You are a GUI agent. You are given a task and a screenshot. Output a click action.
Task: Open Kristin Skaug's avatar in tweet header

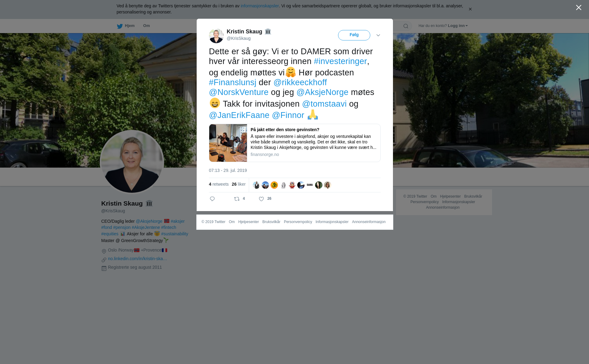[216, 36]
